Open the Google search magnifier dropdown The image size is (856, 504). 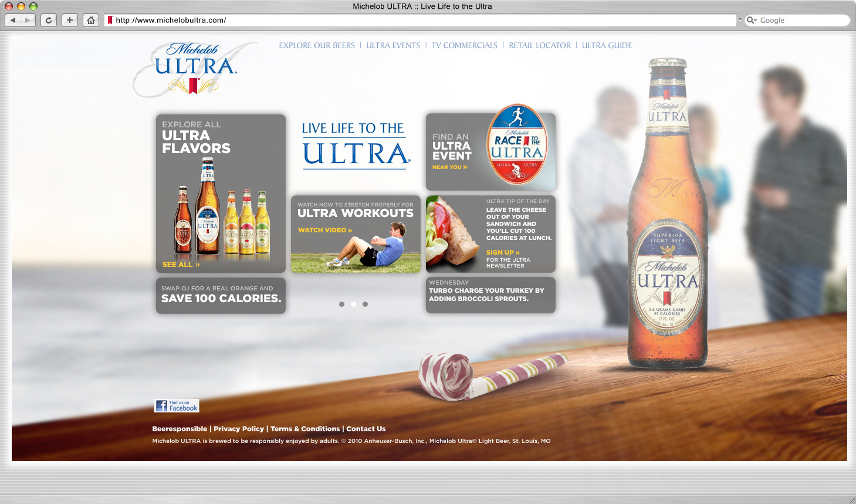click(x=752, y=20)
